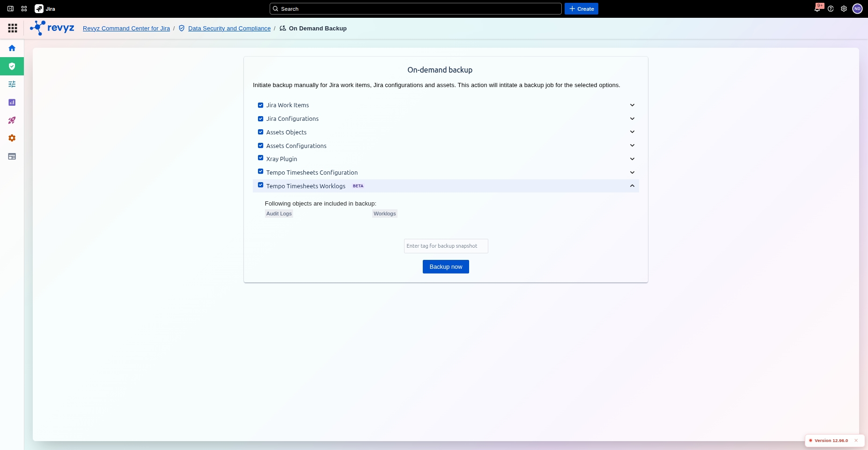Open Jira notifications bell
868x450 pixels.
[817, 9]
